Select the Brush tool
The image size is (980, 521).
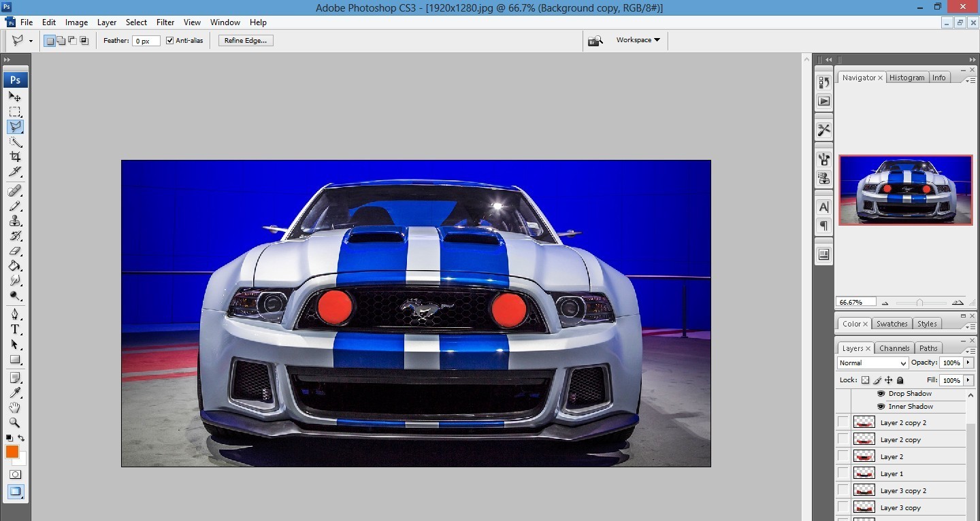pos(15,205)
